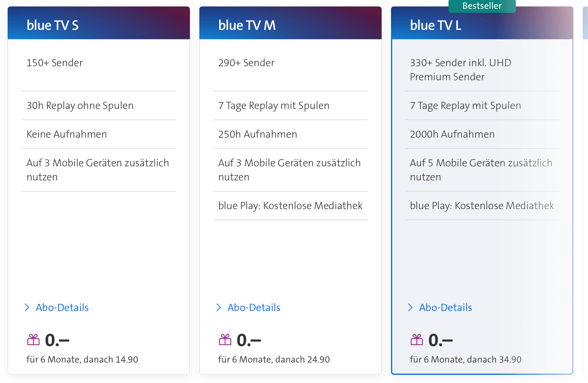Click the Bestseller badge
Screen dimensions: 588x383
(482, 6)
